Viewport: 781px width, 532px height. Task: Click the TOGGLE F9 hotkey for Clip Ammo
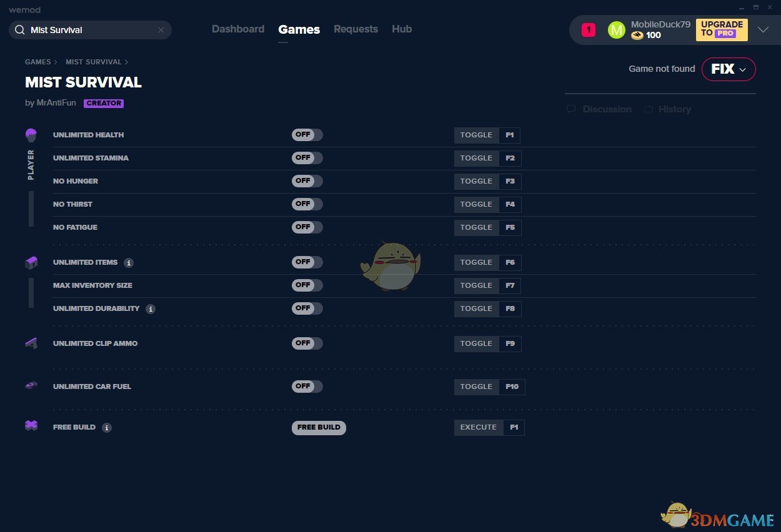coord(487,343)
